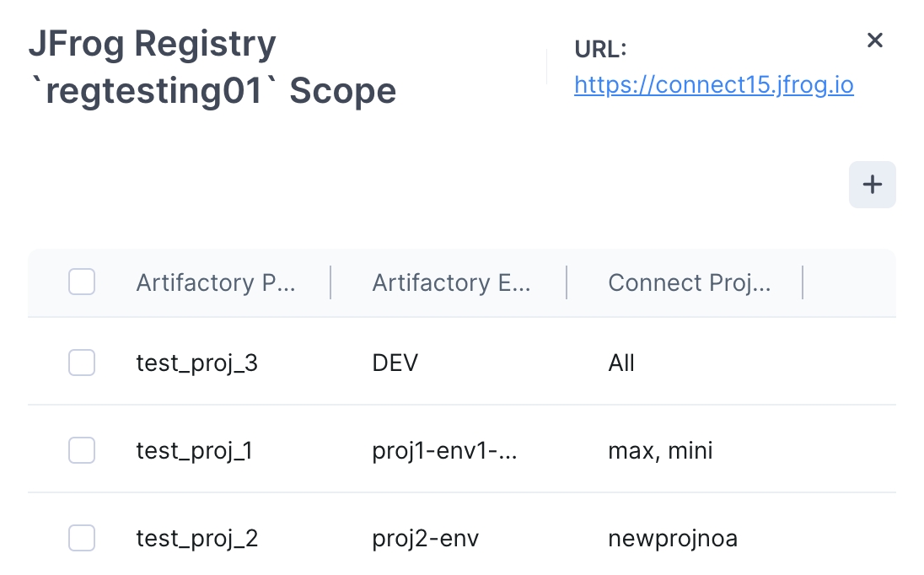Click divider after the Artifactory P... column
This screenshot has width=924, height=575.
(x=330, y=282)
